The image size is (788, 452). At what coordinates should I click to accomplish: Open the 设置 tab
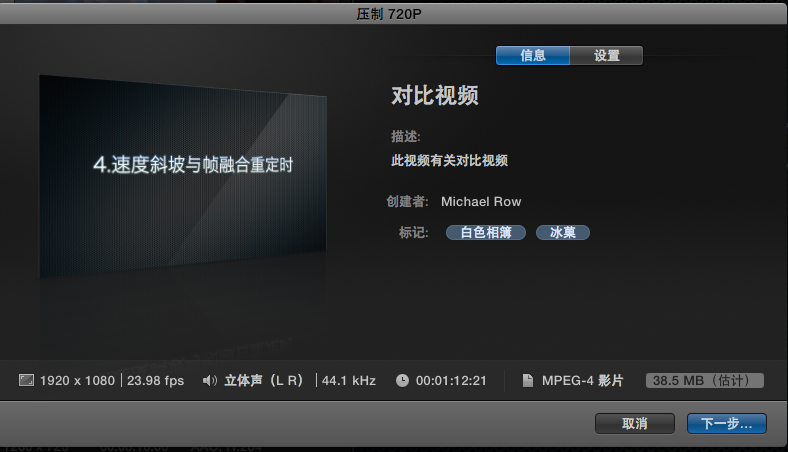tap(606, 56)
